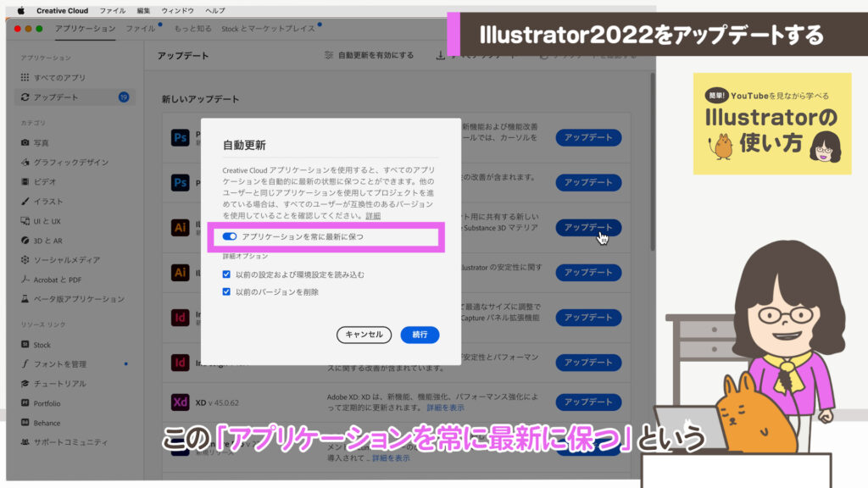Update the second Photoshop entry
Viewport: 868px width, 488px height.
point(588,183)
